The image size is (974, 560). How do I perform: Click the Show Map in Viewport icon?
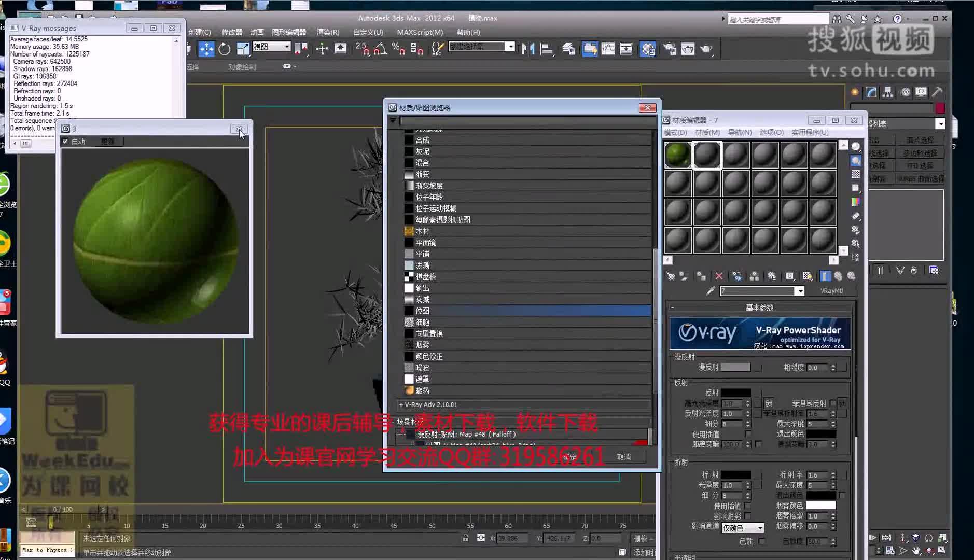point(808,276)
